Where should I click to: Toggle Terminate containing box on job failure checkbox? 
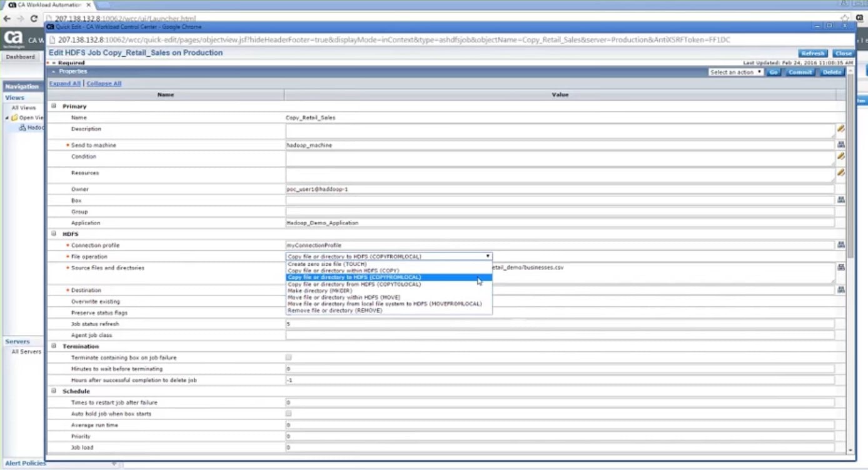coord(288,357)
